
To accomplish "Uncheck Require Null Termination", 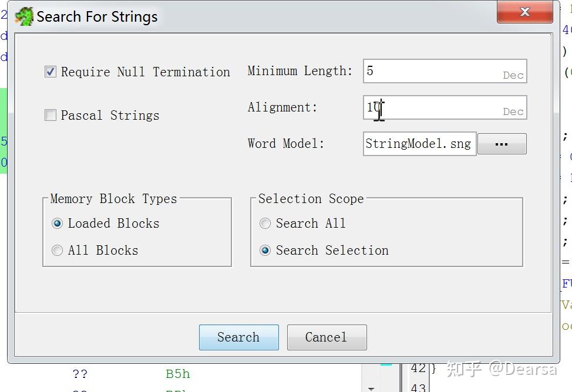I will pos(51,72).
